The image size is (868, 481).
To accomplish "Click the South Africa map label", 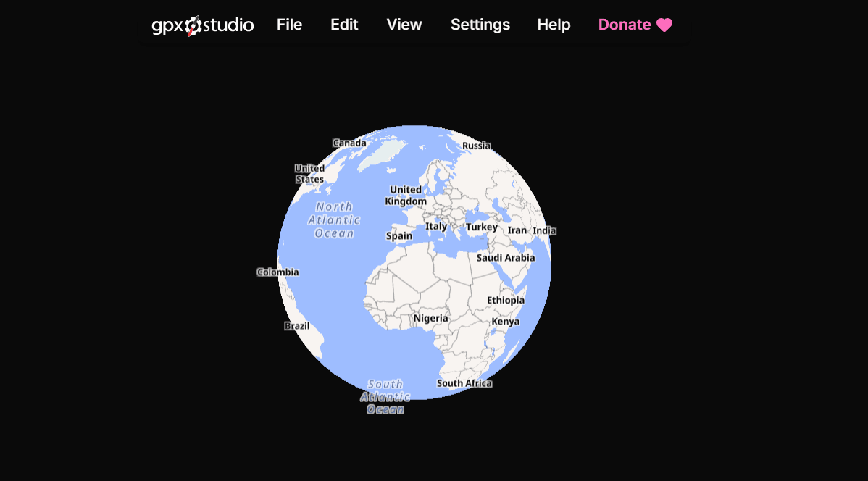I will [x=464, y=383].
